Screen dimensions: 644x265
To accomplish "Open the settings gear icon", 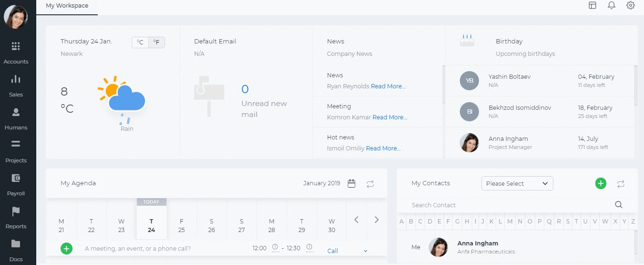I will point(631,5).
